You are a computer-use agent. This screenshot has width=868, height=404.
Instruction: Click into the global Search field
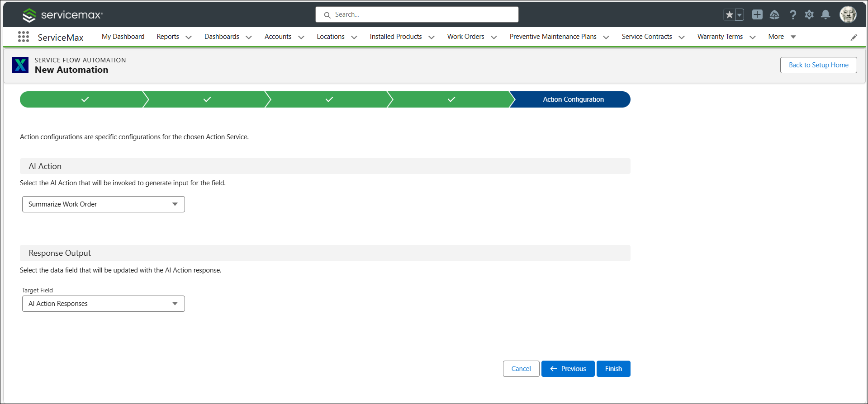point(417,14)
